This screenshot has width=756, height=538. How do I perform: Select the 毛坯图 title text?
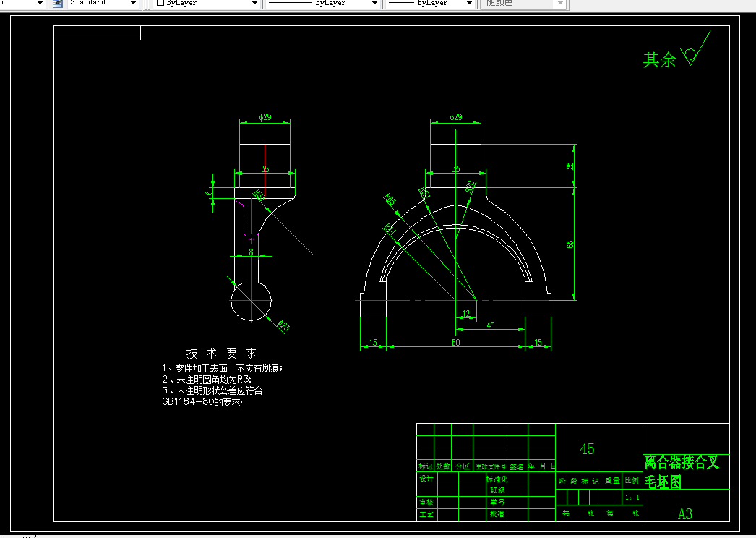(663, 482)
